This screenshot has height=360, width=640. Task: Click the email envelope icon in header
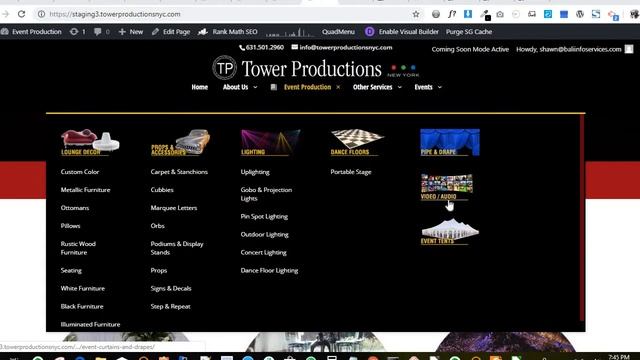(x=294, y=47)
